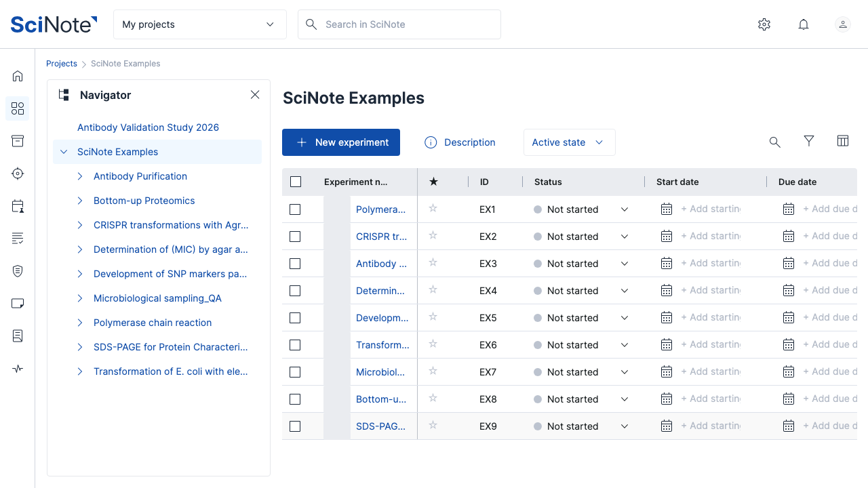Open My projects dropdown
Screen dimensions: 868x488
click(200, 24)
